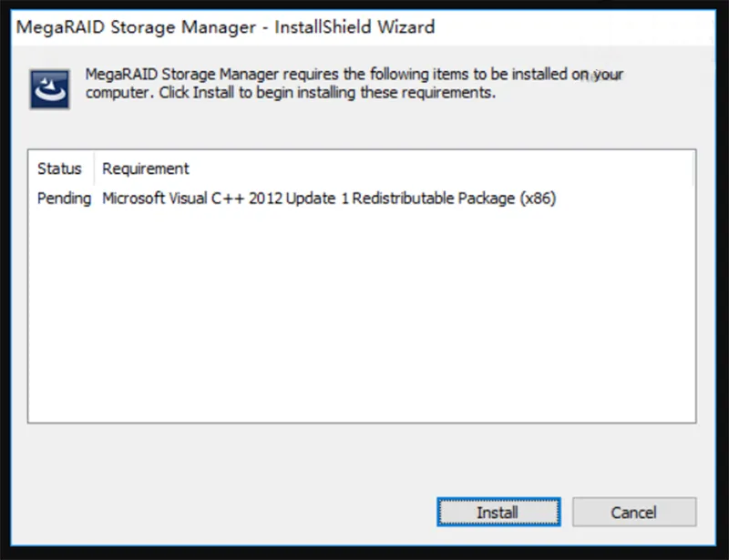The width and height of the screenshot is (729, 560).
Task: Select the InstallShield wizard graphic at top left
Action: click(48, 88)
